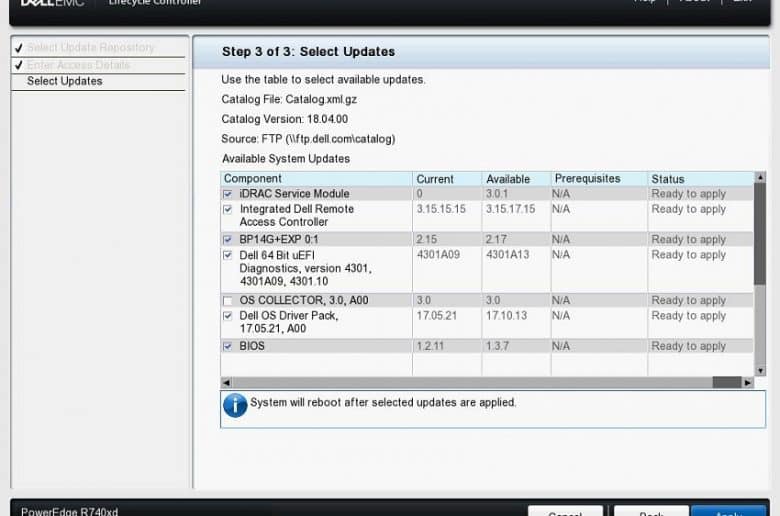780x516 pixels.
Task: Uncheck the BIOS update checkbox
Action: pyautogui.click(x=228, y=346)
